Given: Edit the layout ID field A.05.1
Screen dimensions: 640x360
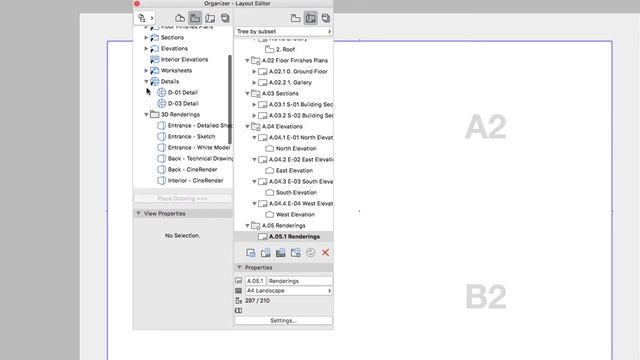Looking at the screenshot, I should coord(255,281).
